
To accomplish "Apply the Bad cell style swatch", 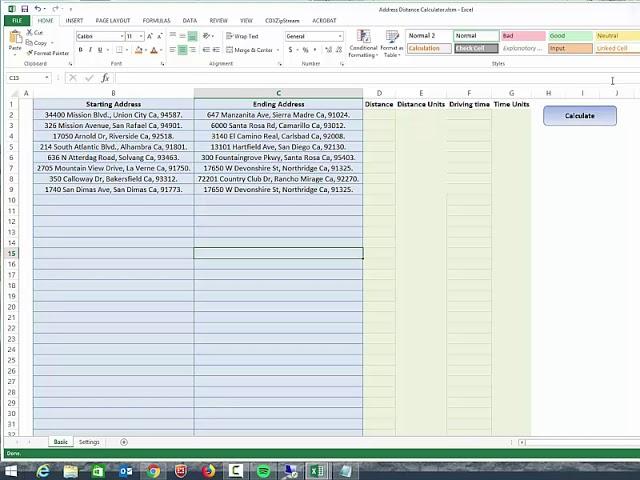I will pos(520,36).
